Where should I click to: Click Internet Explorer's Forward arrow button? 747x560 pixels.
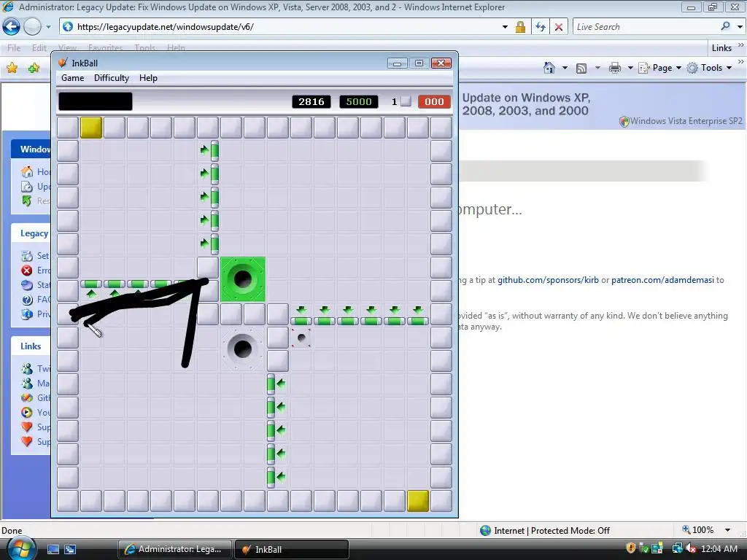point(32,27)
